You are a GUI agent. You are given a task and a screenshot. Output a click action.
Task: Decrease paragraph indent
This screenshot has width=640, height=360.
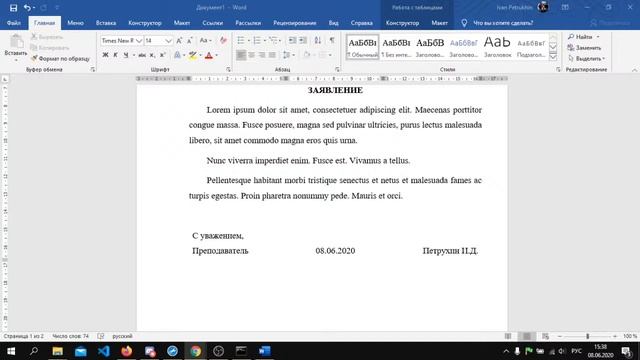(x=292, y=40)
